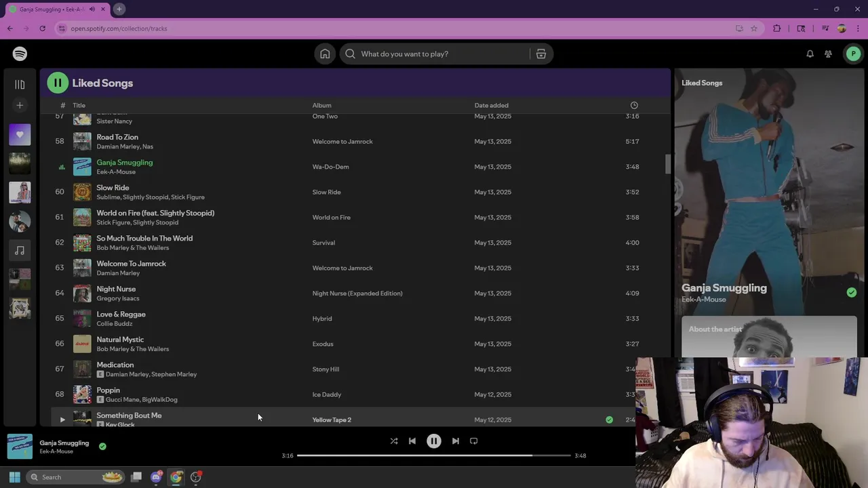Expand Your Library sidebar icon
868x488 pixels.
(20, 84)
